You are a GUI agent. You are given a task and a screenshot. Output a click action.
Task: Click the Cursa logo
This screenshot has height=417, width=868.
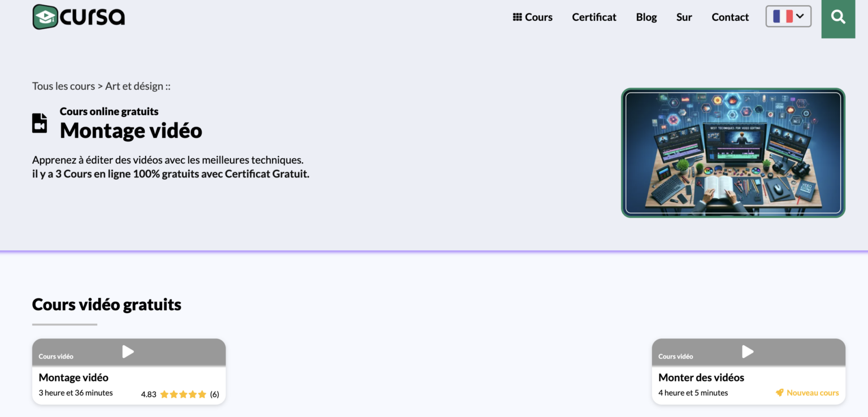[79, 17]
